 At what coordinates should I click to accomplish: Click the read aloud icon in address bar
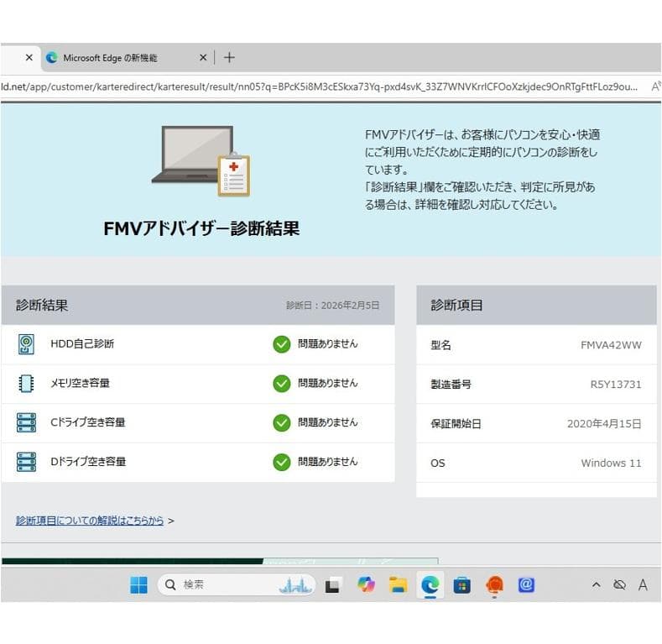pyautogui.click(x=655, y=86)
